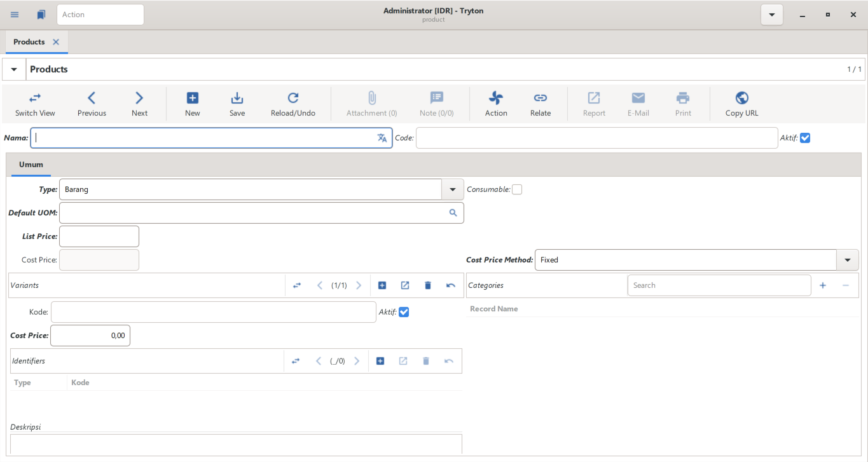Screen dimensions: 868x462
Task: Open the Type dropdown showing Barang
Action: pos(452,189)
